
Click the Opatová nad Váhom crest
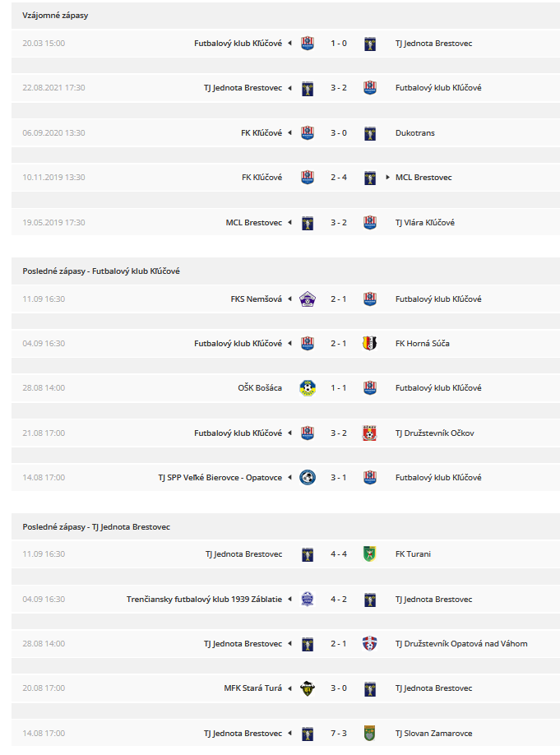(369, 643)
